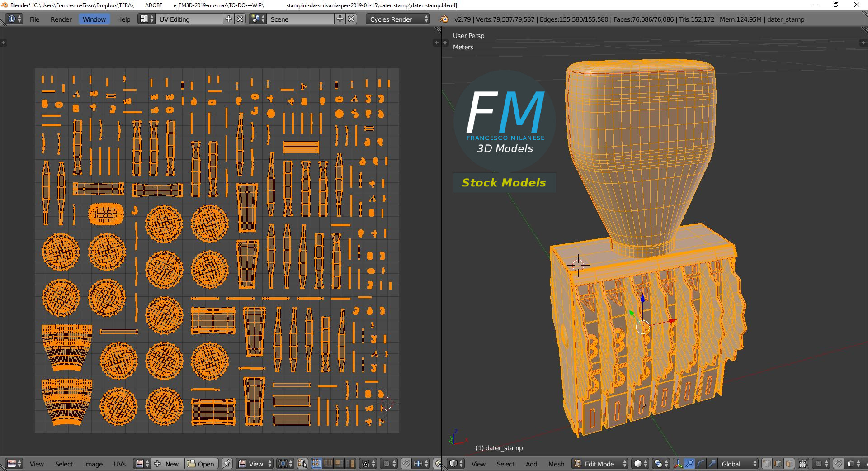This screenshot has width=868, height=471.
Task: Click the Open image button
Action: click(x=201, y=464)
